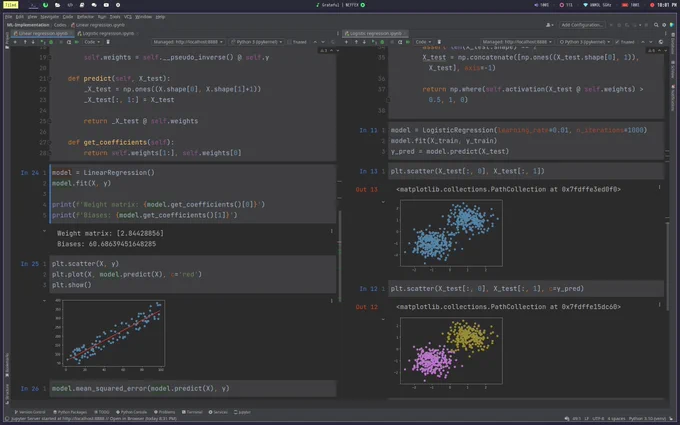Click into cell 26 mean_squared_error code
Viewport: 680px width, 425px height.
193,389
